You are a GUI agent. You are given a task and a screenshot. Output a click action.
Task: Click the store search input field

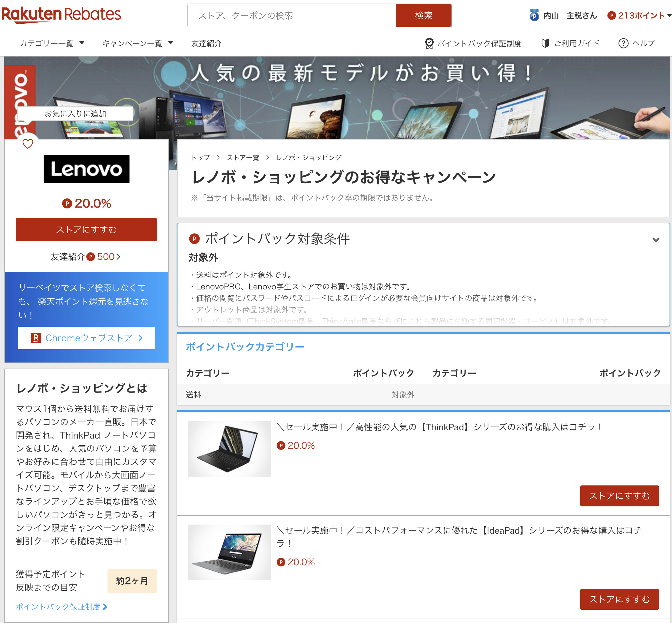292,15
